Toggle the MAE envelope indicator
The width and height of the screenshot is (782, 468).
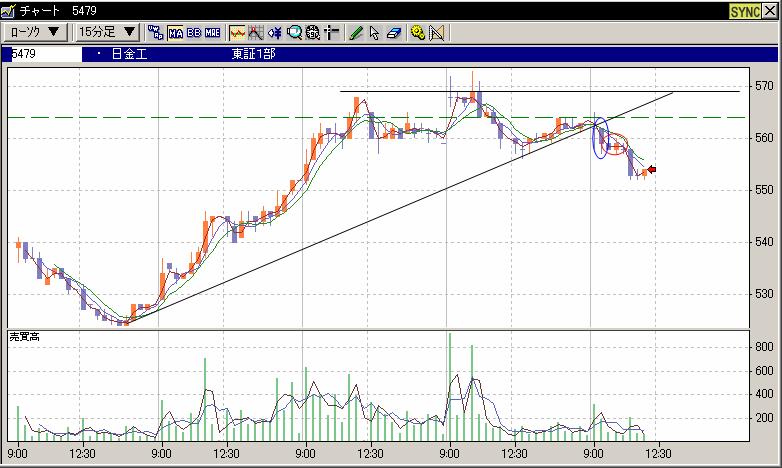coord(212,33)
